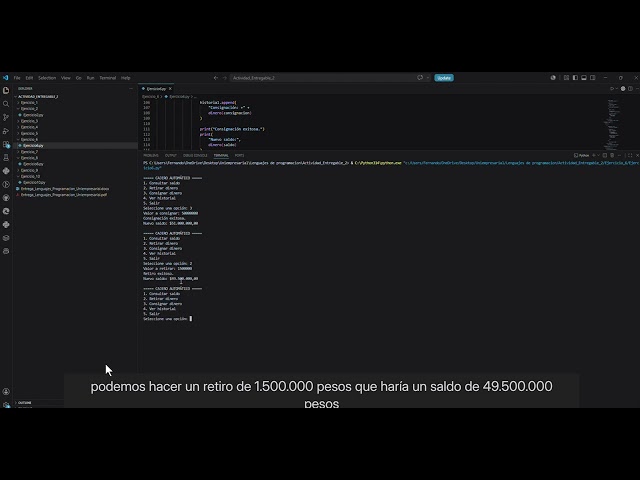Click the VS Code logo icon
Viewport: 640px width, 480px height.
(5, 78)
